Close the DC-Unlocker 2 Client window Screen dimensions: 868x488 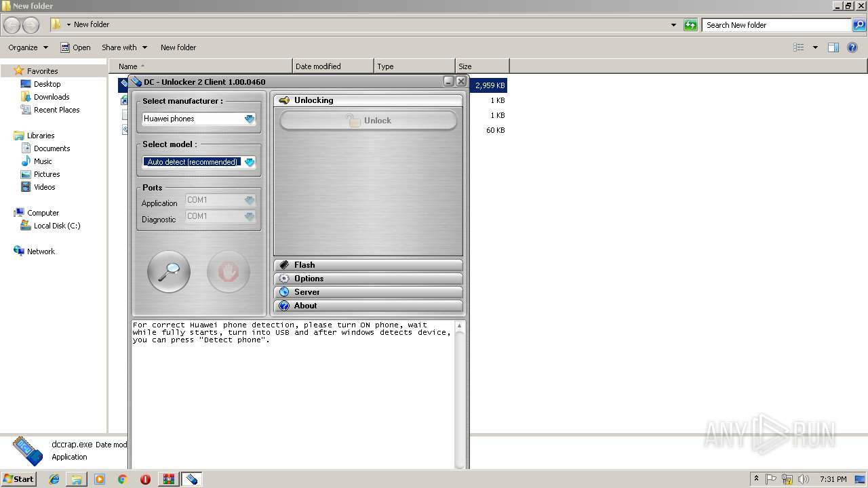tap(461, 81)
